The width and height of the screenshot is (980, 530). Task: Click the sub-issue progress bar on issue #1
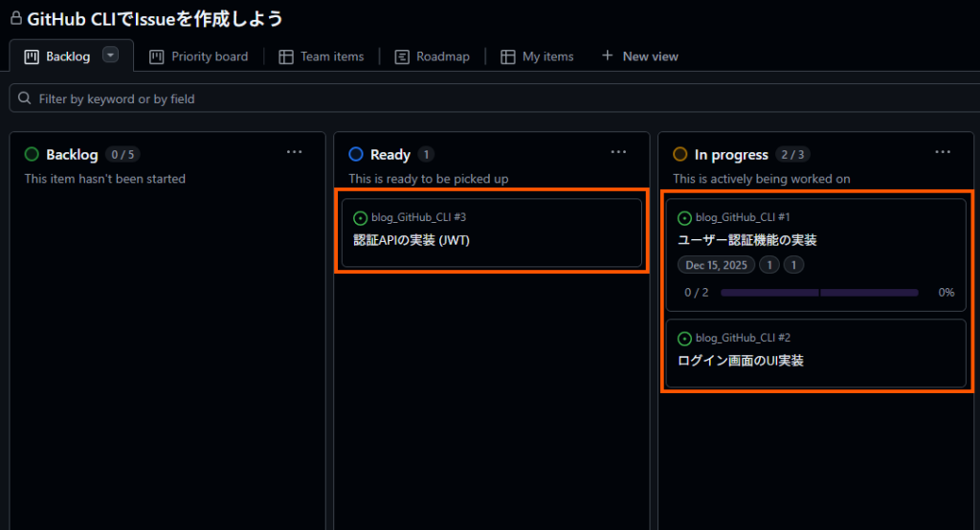point(819,293)
